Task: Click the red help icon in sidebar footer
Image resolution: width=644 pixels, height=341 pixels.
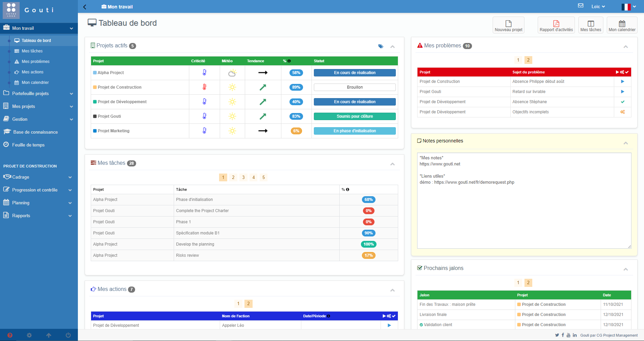Action: click(10, 335)
